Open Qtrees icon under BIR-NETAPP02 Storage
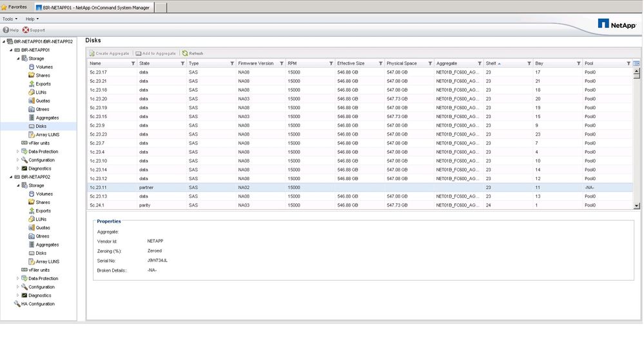 pyautogui.click(x=32, y=236)
